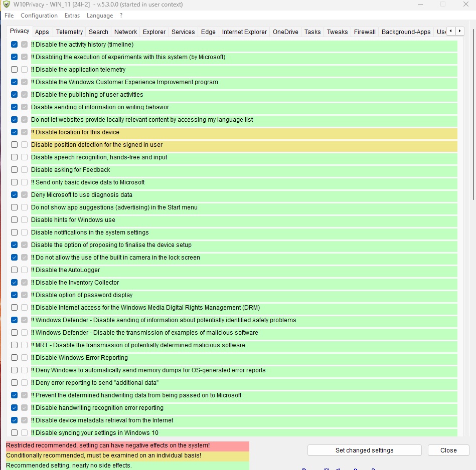Enable 'Disable position detection for the signed in user'
The height and width of the screenshot is (470, 476).
point(15,145)
